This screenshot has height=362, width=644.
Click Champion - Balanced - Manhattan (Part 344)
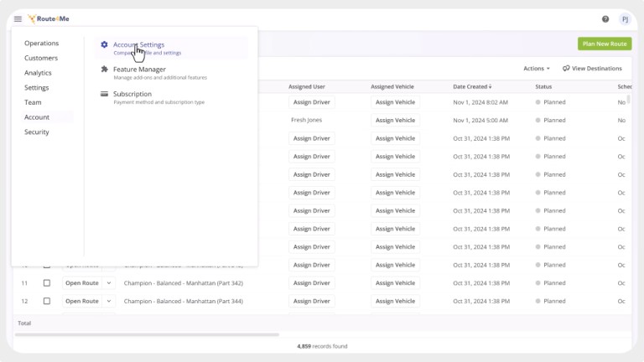click(x=184, y=301)
